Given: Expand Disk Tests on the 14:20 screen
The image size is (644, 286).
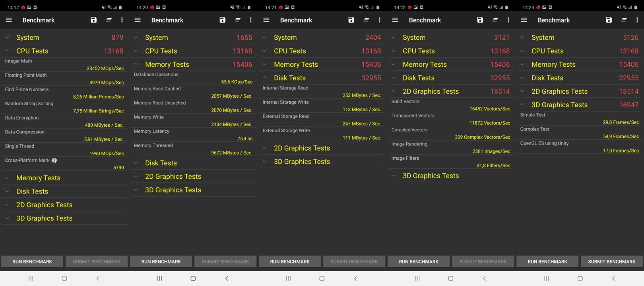Looking at the screenshot, I should 193,163.
